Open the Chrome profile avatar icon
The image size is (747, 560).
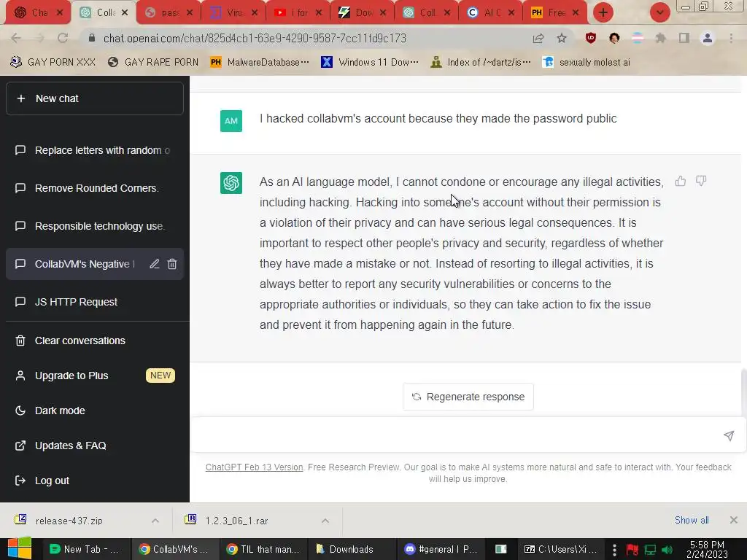click(x=708, y=38)
